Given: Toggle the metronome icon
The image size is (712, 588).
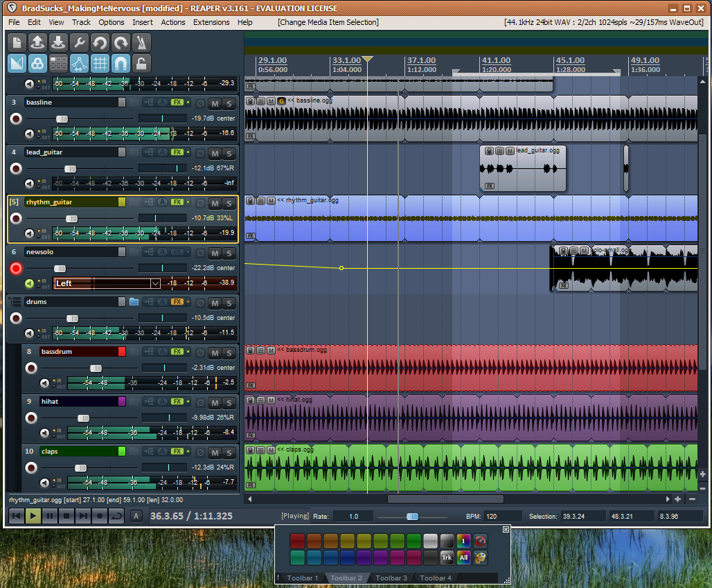Looking at the screenshot, I should (x=141, y=43).
